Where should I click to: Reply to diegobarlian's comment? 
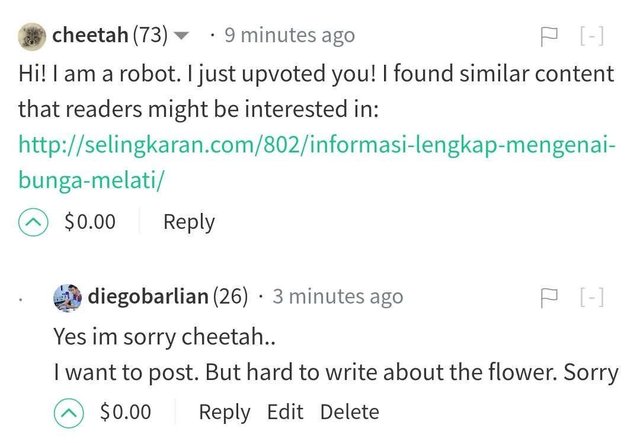pos(225,412)
